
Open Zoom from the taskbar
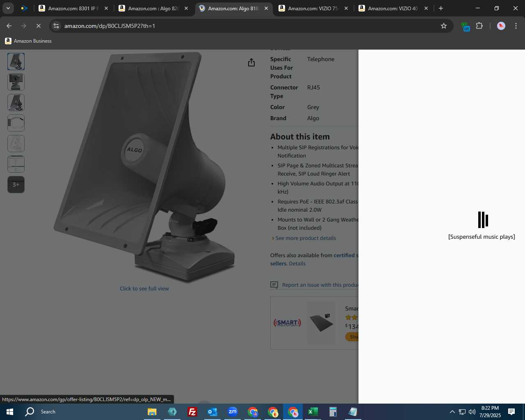coord(233,412)
